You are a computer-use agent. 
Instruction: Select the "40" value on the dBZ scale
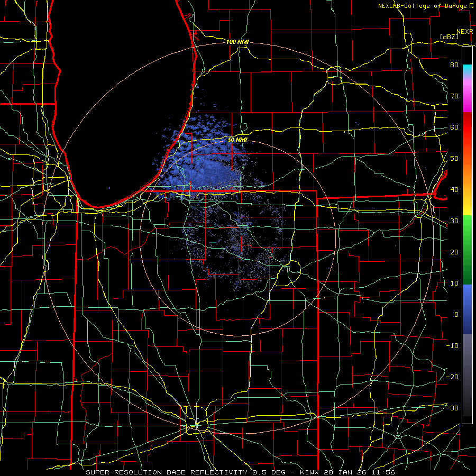[454, 190]
